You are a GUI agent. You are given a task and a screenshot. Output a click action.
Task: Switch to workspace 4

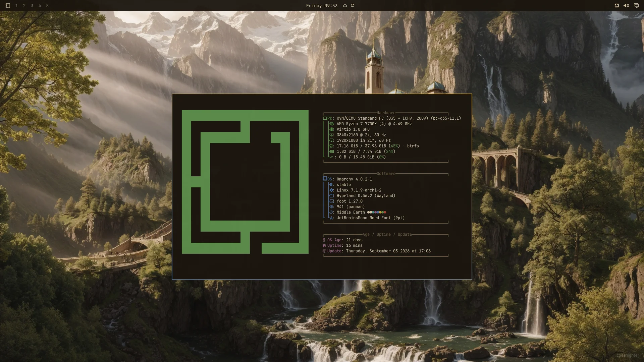coord(40,6)
